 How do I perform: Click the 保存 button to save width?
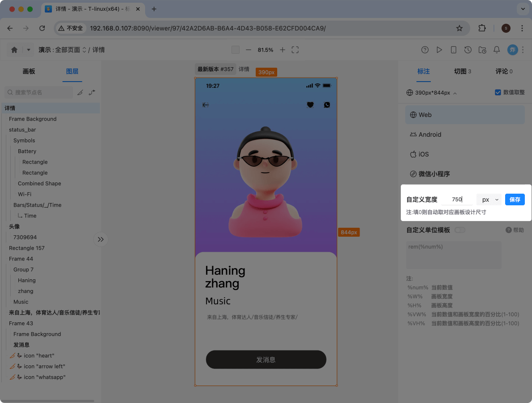click(x=515, y=199)
